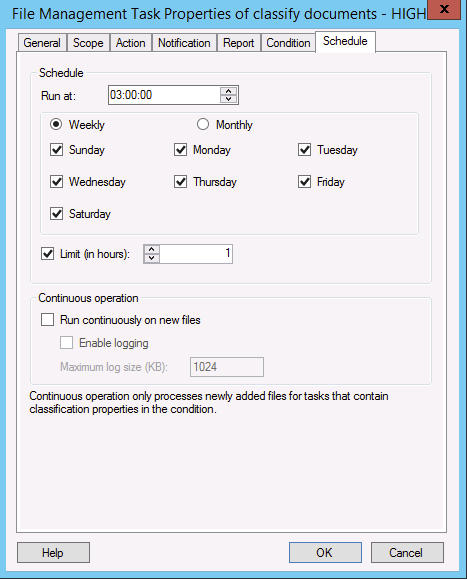Disable the Wednesday schedule checkbox
Image resolution: width=467 pixels, height=580 pixels.
[x=56, y=182]
